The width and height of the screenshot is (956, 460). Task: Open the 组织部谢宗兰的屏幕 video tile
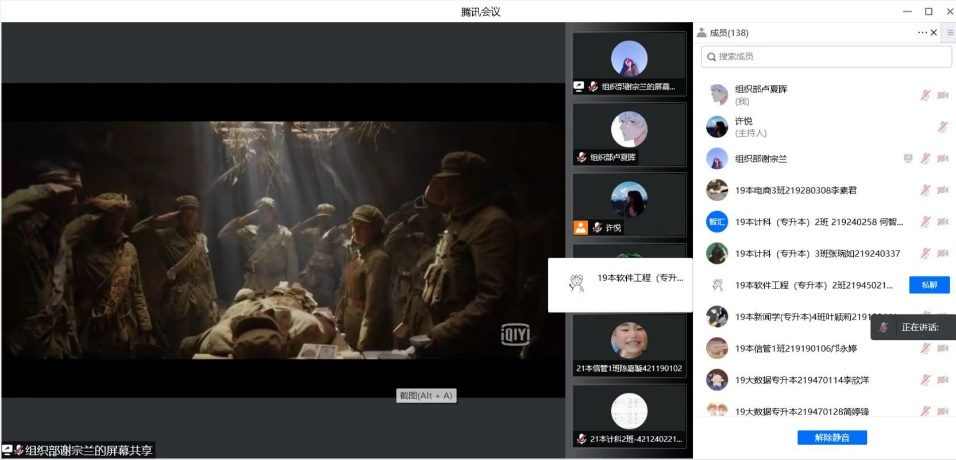point(629,64)
